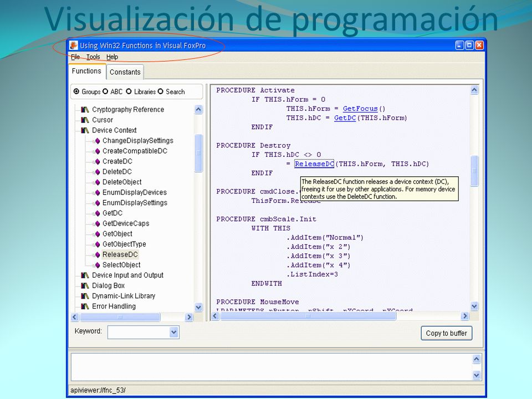Click function tree scroll right arrow
This screenshot has width=532, height=399.
190,317
